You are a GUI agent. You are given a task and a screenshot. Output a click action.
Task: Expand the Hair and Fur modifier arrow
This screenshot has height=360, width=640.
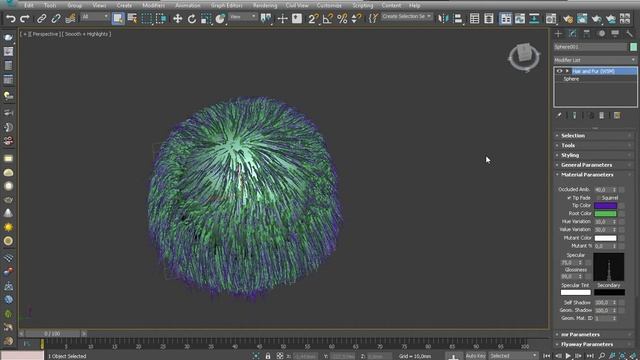(567, 71)
